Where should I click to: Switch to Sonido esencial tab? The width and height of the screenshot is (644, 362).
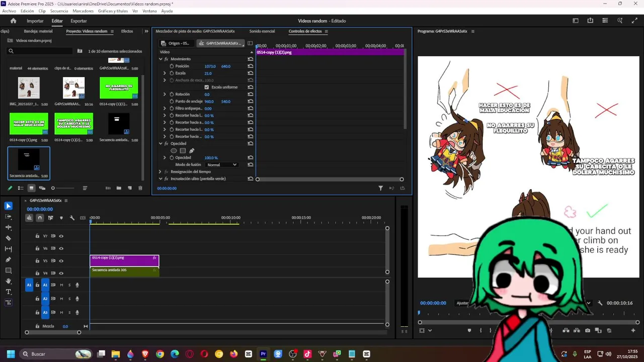click(262, 31)
